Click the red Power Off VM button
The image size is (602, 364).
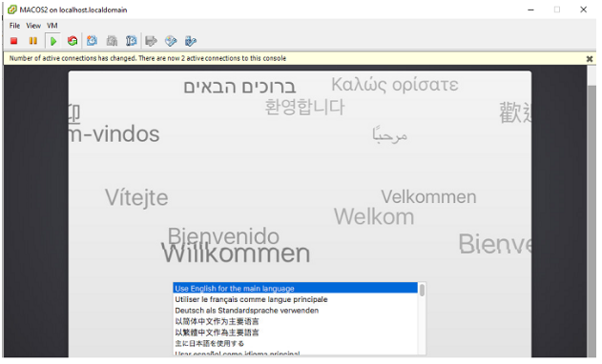(14, 41)
